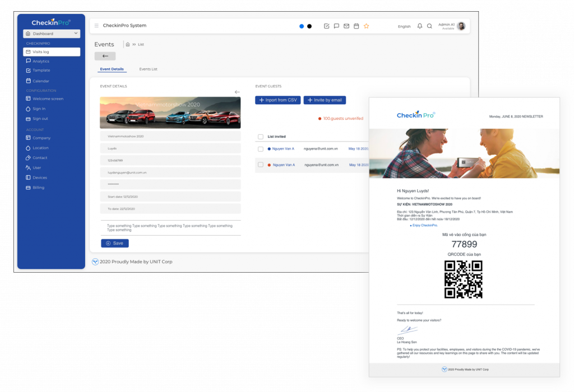Select the blue theme color dot
The image size is (574, 392).
(x=302, y=26)
